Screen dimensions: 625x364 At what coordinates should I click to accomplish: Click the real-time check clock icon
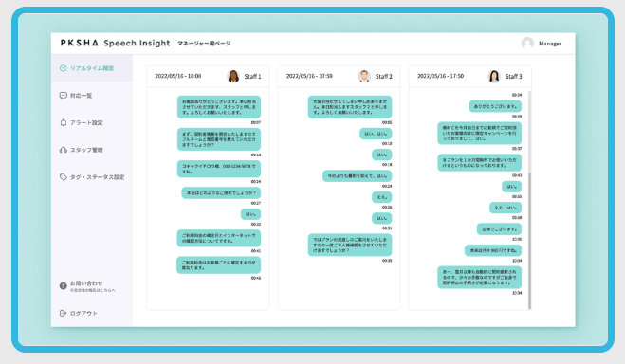(63, 68)
